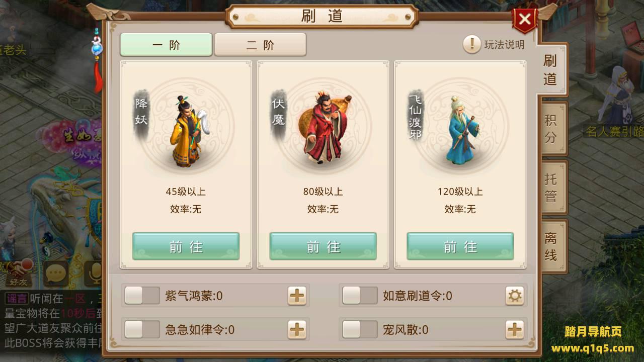Image resolution: width=644 pixels, height=362 pixels.
Task: Enable the 如意刷道令 switch
Action: coord(359,296)
